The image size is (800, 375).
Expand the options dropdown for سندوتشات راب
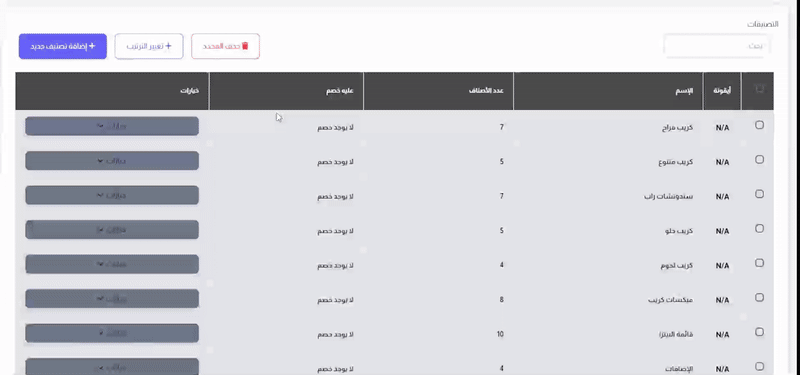click(x=112, y=195)
